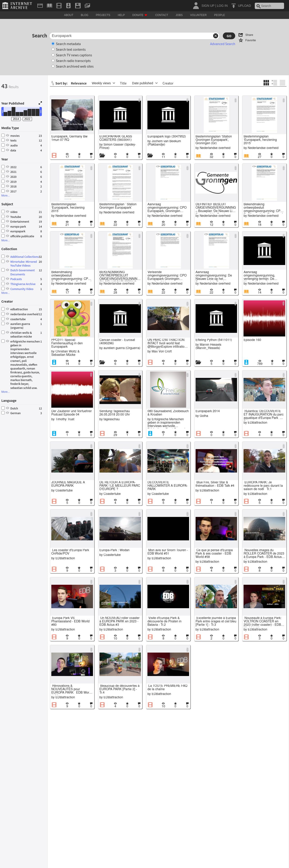Show only video media type eye icon
Screen dimensions: 289x868
click(7, 135)
